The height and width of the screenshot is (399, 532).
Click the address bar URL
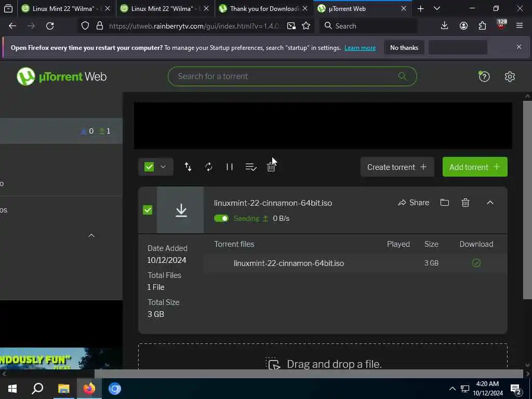point(194,26)
